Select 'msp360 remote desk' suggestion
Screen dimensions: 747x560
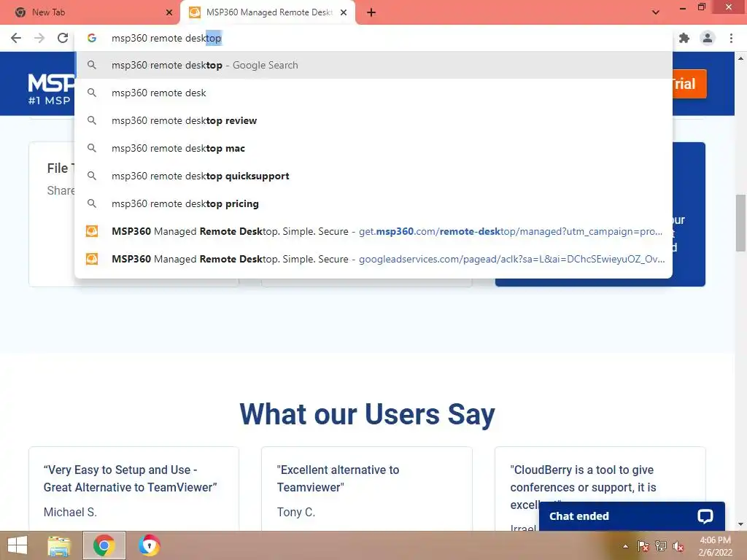coord(373,93)
